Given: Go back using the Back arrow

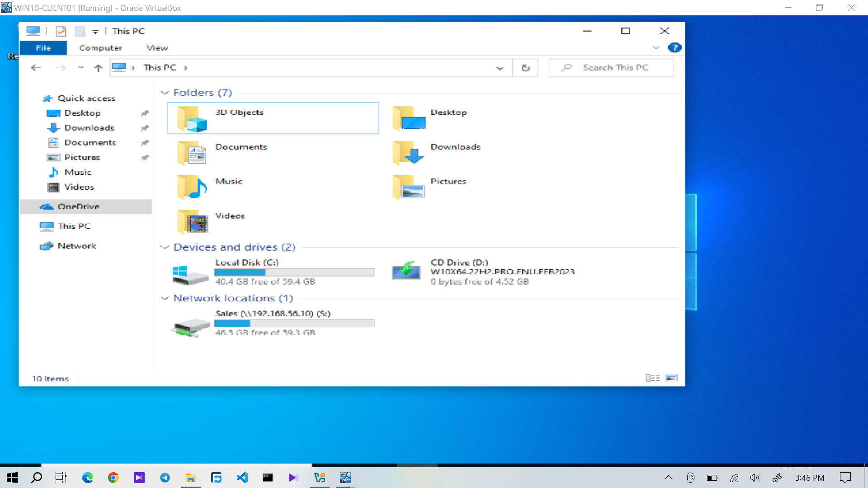Looking at the screenshot, I should pos(36,68).
